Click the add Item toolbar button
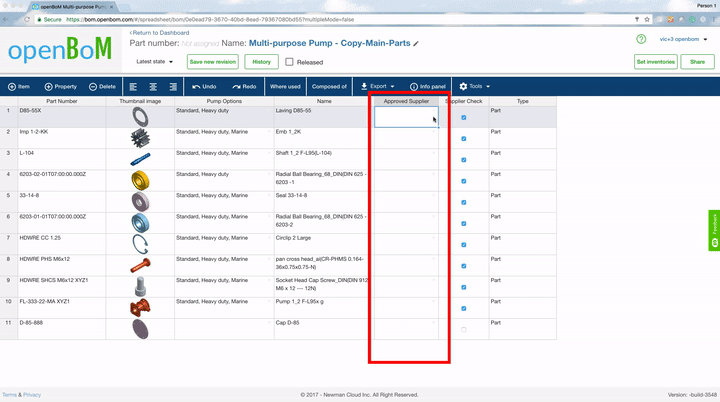The height and width of the screenshot is (402, 720). click(19, 87)
